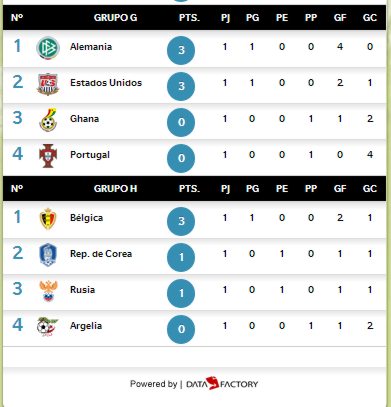
Task: Open the Alemania team name link
Action: (91, 47)
